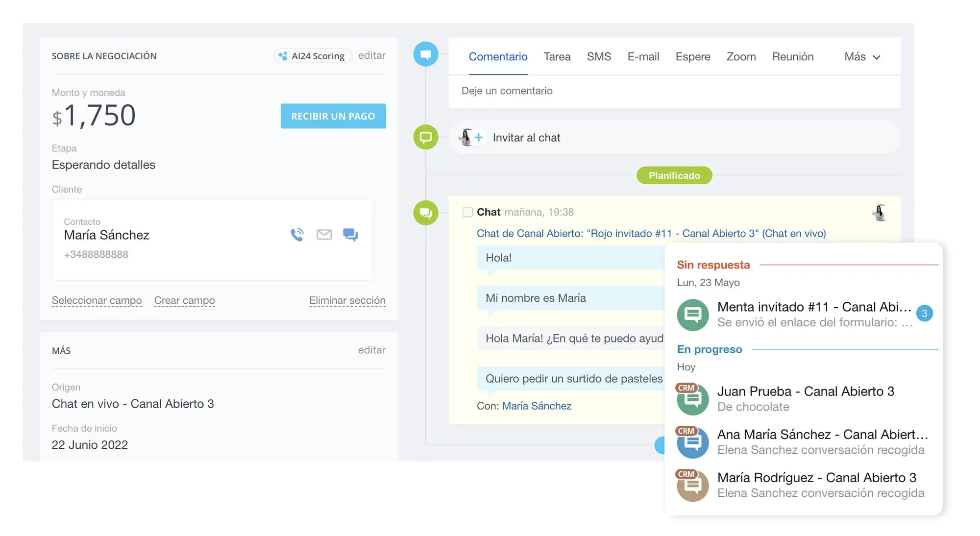Open the Menta invitado #11 conversation icon
Screen dimensions: 980x536
pyautogui.click(x=692, y=315)
